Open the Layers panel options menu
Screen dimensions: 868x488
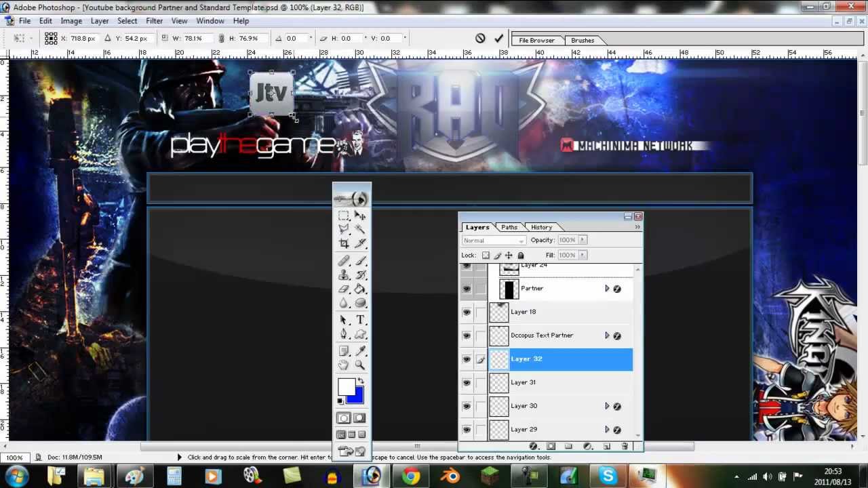coord(637,227)
